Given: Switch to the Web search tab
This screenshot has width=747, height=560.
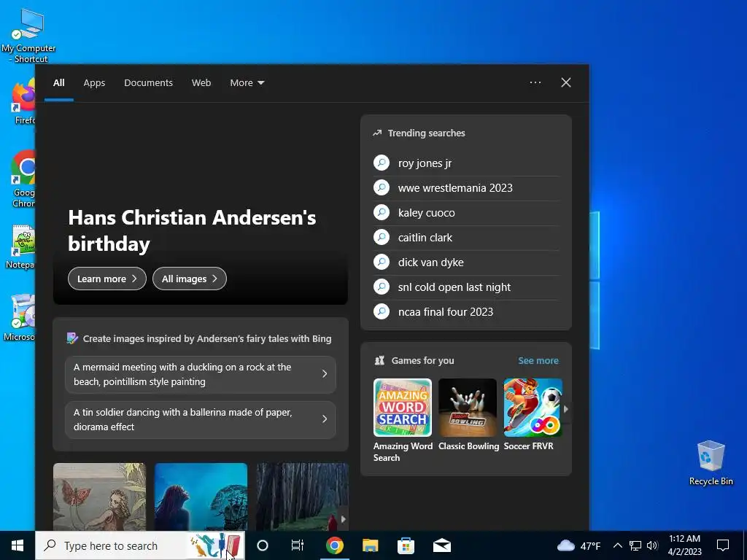Looking at the screenshot, I should [201, 83].
